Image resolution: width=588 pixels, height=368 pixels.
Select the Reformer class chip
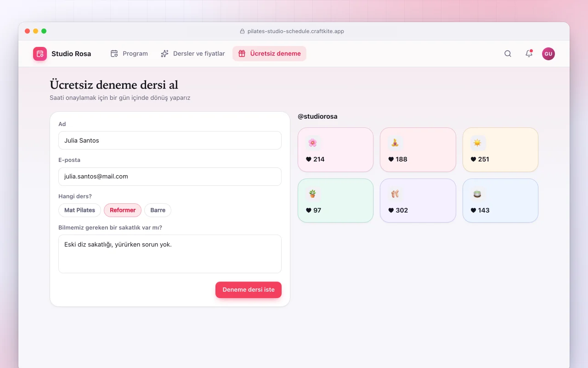pos(123,210)
